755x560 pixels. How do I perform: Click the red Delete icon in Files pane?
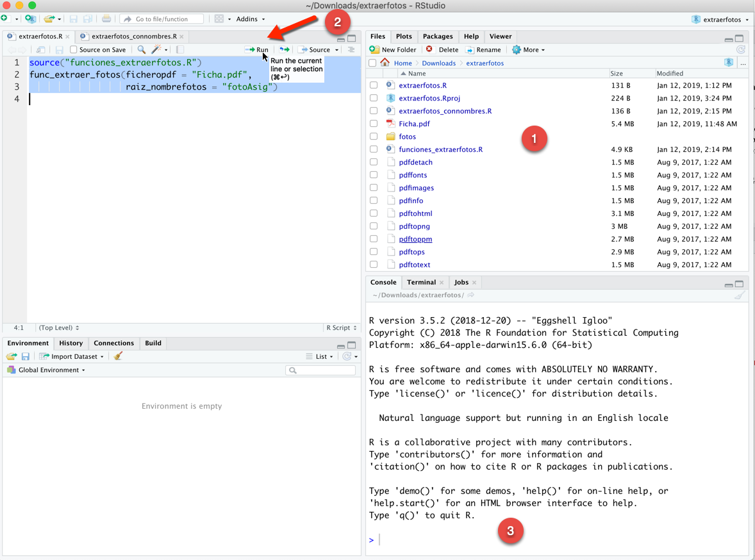(x=429, y=49)
